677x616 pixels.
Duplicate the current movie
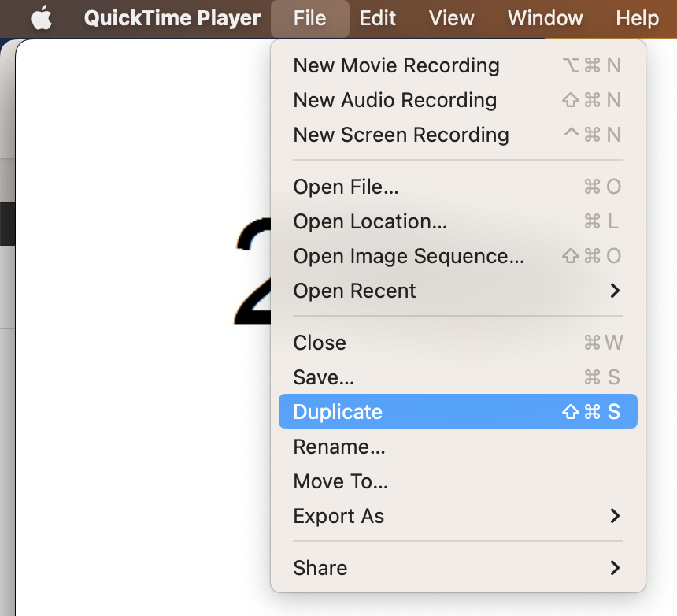(x=337, y=411)
